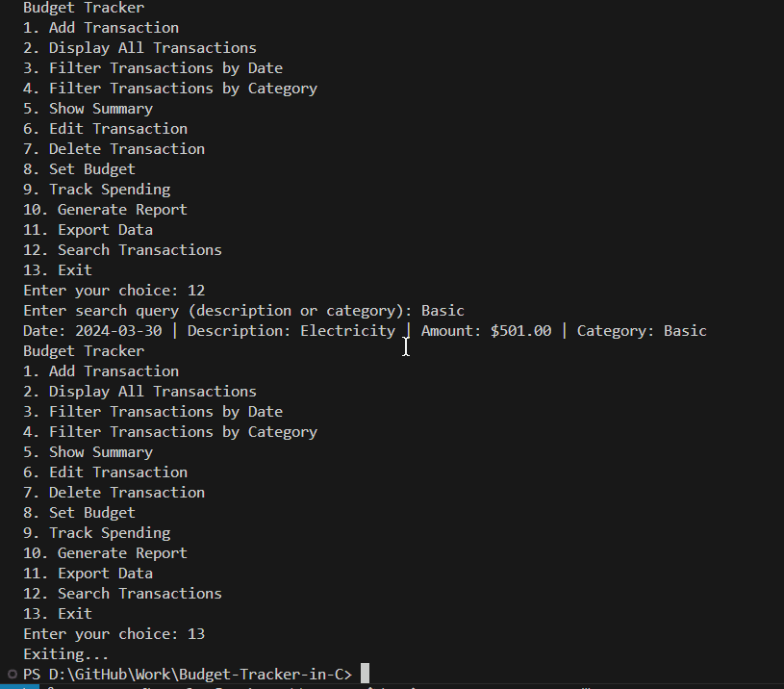Click the "Description: Electricity" text in the result
Image resolution: width=784 pixels, height=689 pixels.
point(291,331)
